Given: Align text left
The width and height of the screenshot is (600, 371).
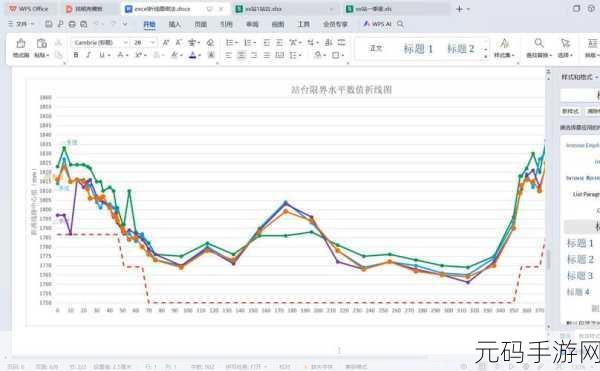Looking at the screenshot, I should (x=228, y=55).
